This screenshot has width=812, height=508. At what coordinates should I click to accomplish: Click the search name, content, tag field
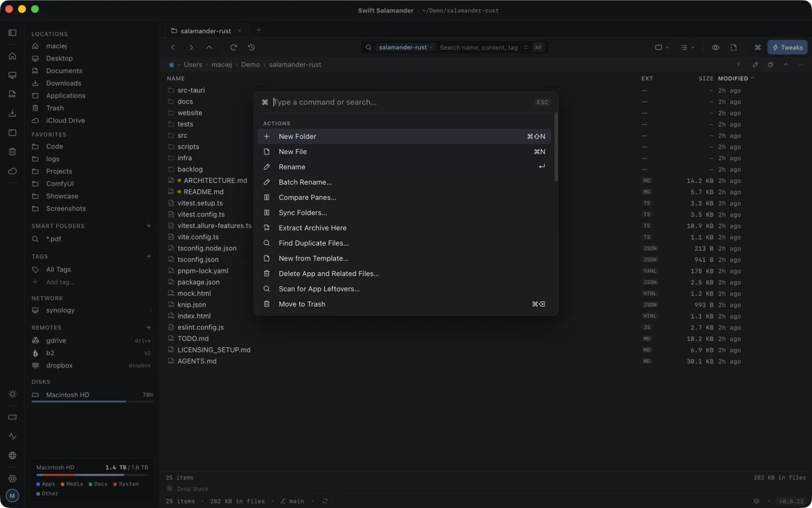[x=478, y=48]
